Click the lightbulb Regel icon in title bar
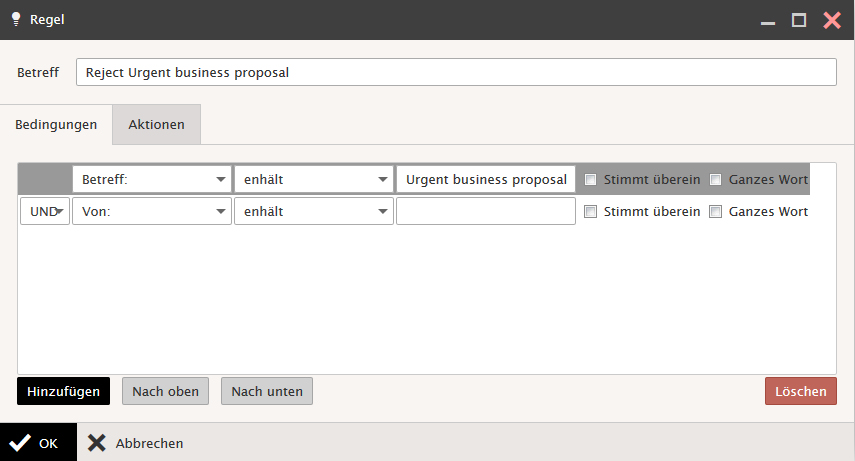Image resolution: width=855 pixels, height=461 pixels. pos(16,19)
